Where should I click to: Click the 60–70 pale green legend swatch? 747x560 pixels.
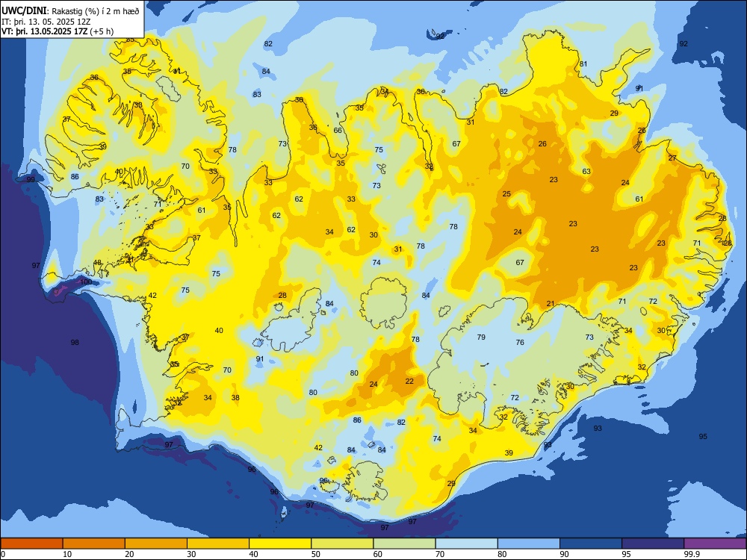click(404, 544)
